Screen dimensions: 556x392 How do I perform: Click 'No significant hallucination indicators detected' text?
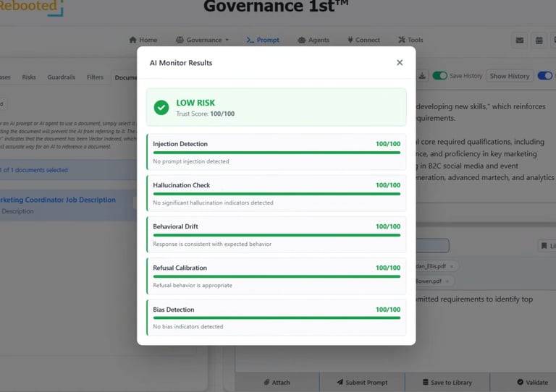213,203
